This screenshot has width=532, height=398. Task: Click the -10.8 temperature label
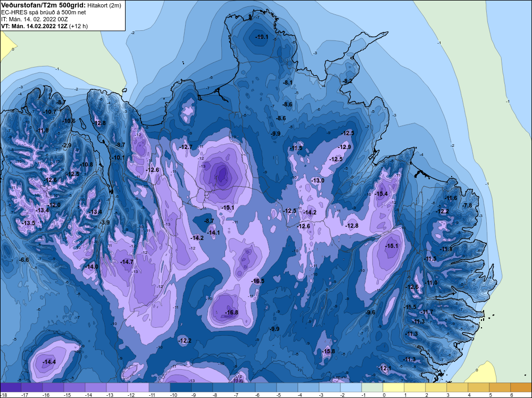click(x=87, y=164)
